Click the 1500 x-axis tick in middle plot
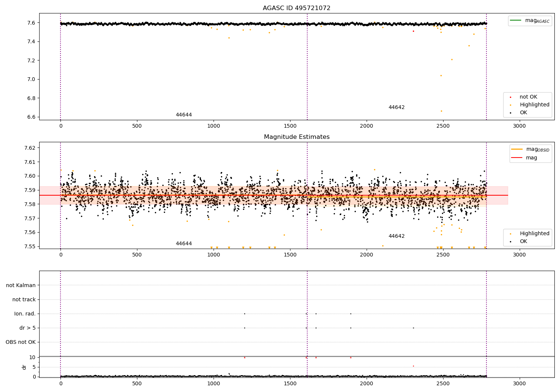 click(x=290, y=255)
